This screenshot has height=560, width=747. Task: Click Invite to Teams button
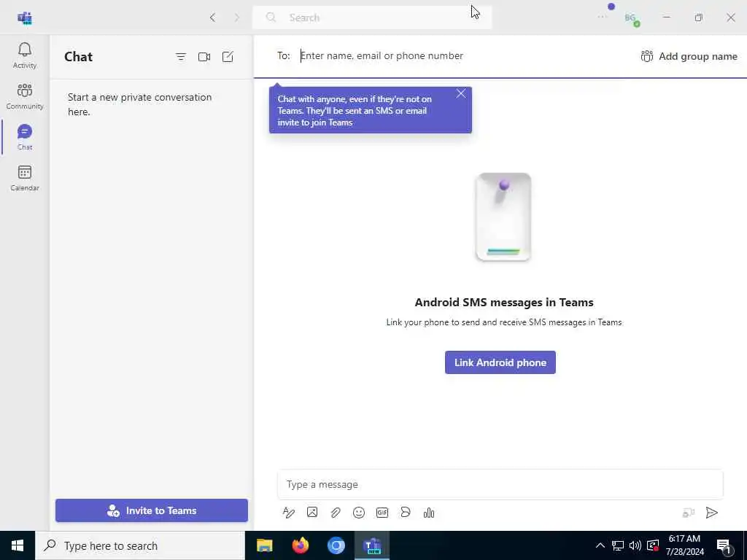tap(152, 510)
